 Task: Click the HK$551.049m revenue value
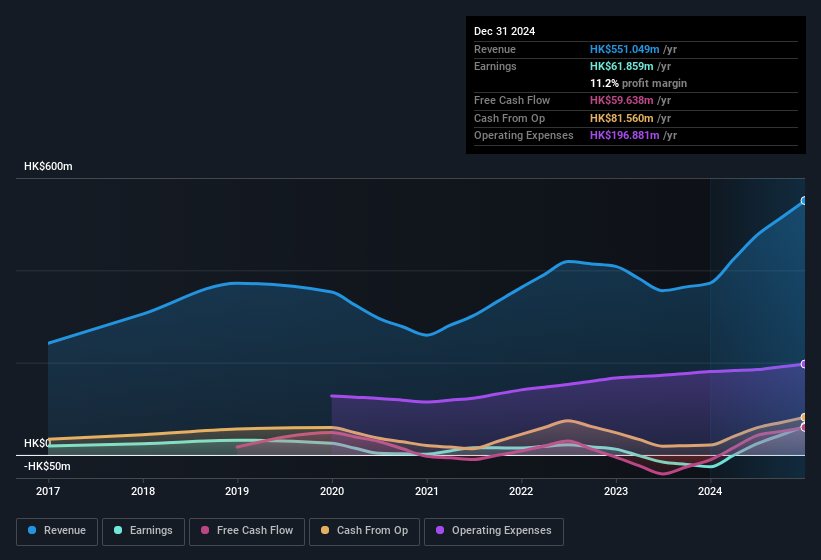point(624,49)
